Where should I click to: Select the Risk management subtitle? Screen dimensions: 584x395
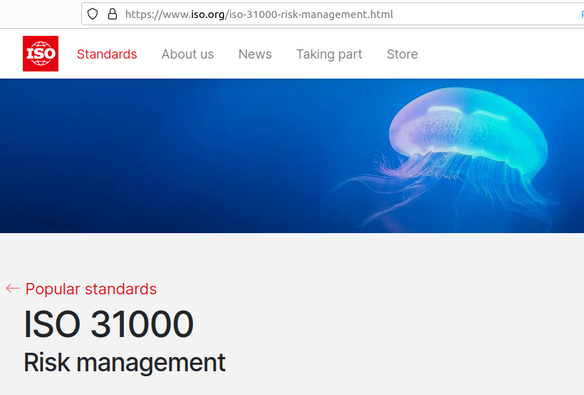click(125, 363)
